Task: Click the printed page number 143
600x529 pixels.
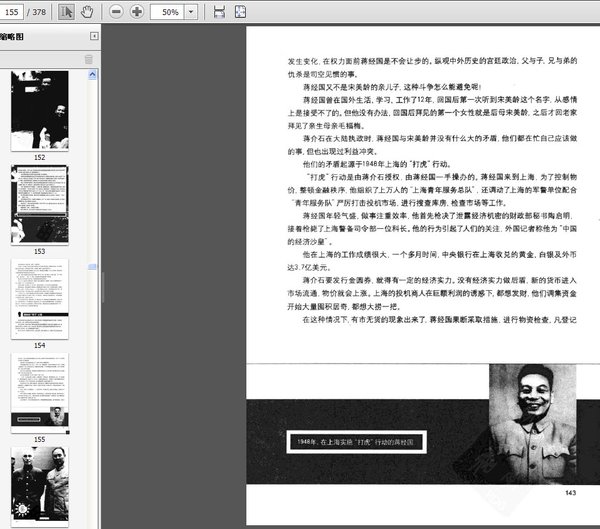Action: click(x=571, y=493)
